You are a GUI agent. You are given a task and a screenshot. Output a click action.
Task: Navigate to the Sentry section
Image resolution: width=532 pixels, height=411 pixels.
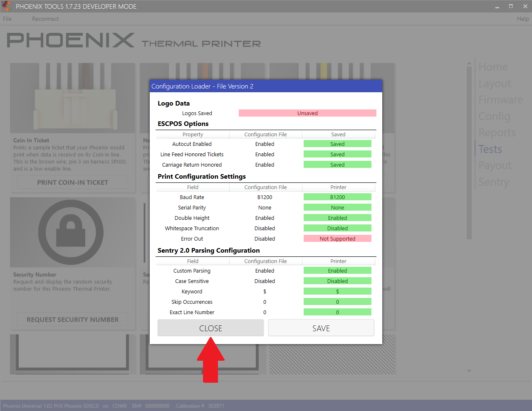click(x=493, y=182)
